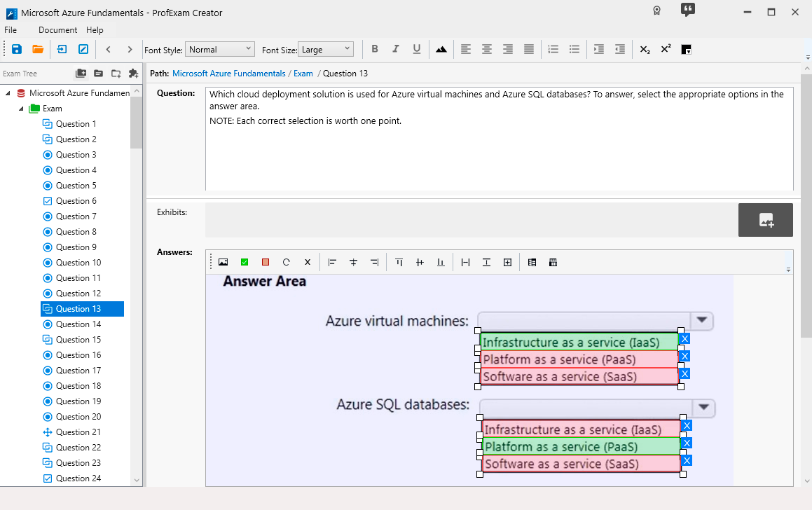Open an exam file using folder icon
The image size is (812, 510).
[38, 49]
